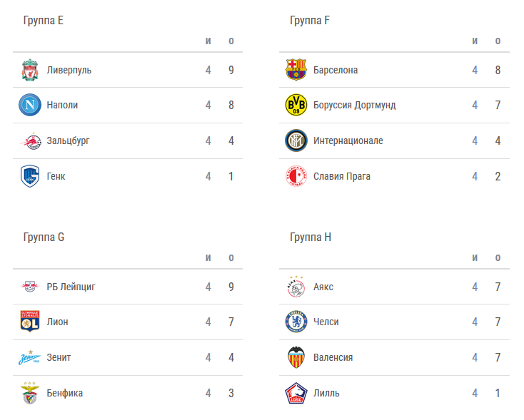Click the Valencia club crest
This screenshot has height=420, width=524.
[296, 357]
